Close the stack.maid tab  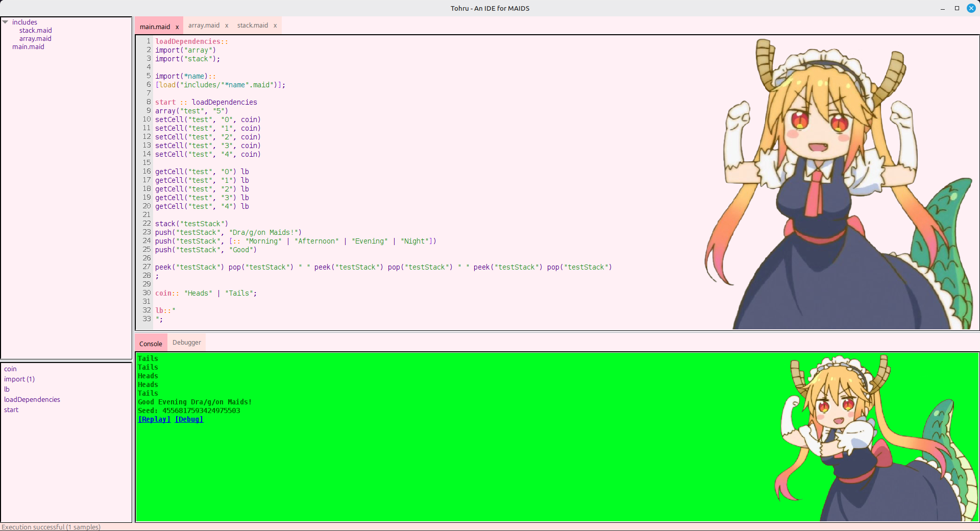[x=275, y=26]
